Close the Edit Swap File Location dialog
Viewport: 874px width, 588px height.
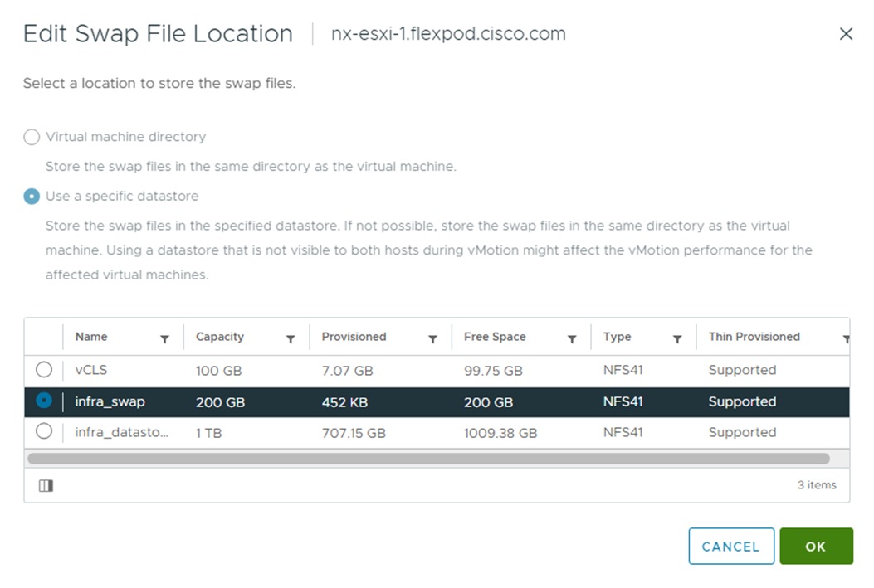pyautogui.click(x=846, y=34)
